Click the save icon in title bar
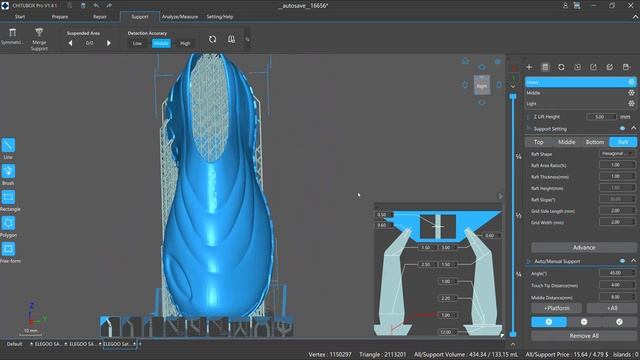This screenshot has height=360, width=640. tap(83, 6)
